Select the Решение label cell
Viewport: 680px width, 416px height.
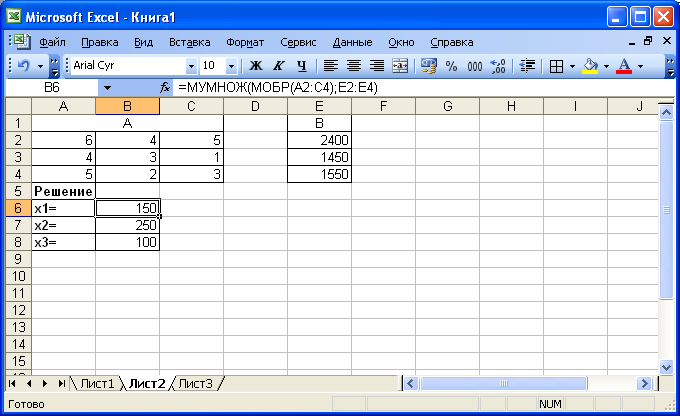(63, 191)
